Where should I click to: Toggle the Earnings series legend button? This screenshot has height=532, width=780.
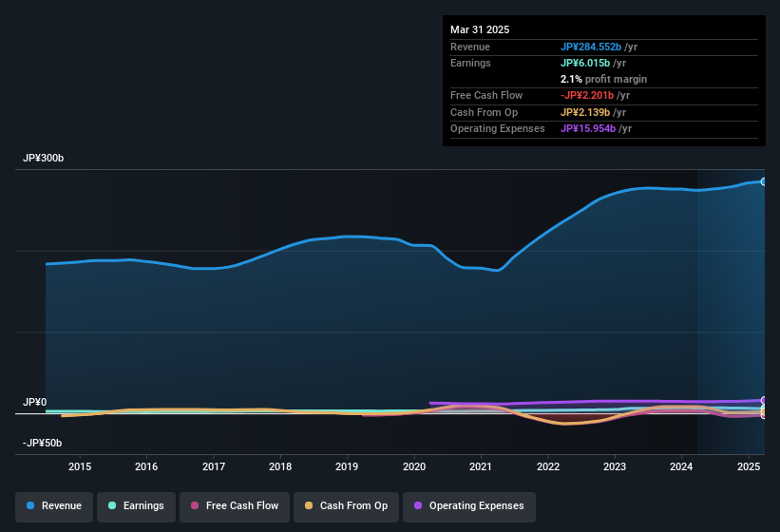point(136,506)
